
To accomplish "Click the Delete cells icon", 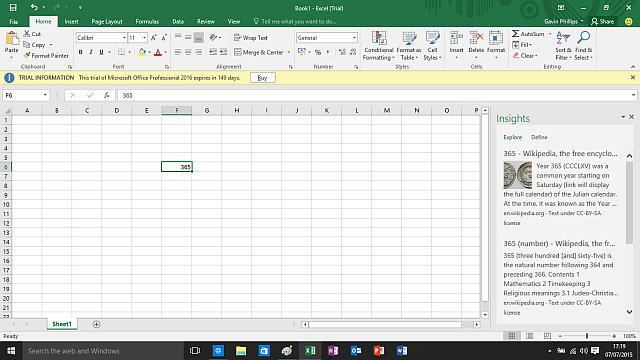I will pyautogui.click(x=476, y=38).
